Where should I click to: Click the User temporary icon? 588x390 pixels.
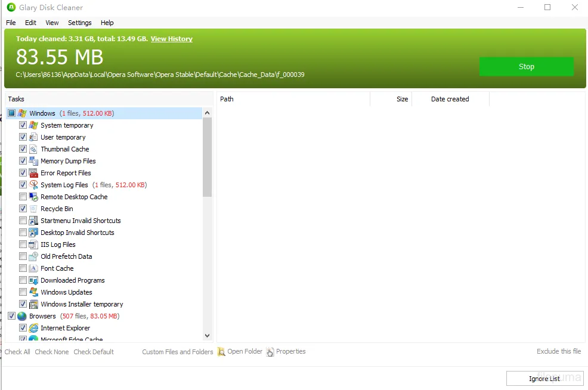(x=33, y=137)
